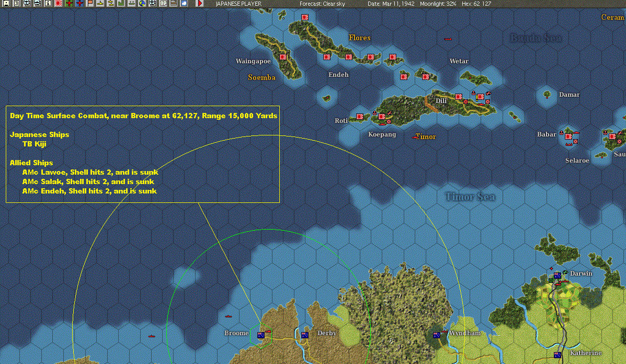
Task: Select the Australian flag at Darwin
Action: pyautogui.click(x=557, y=276)
